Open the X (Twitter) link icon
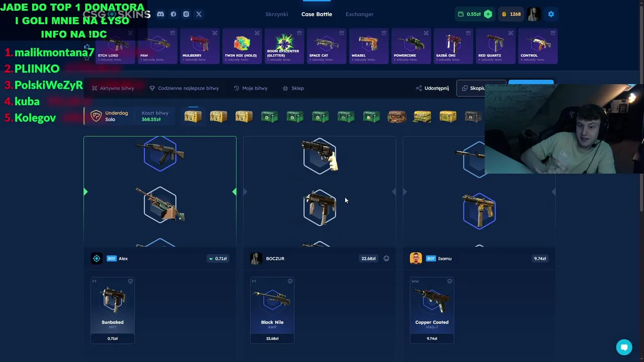 [199, 14]
